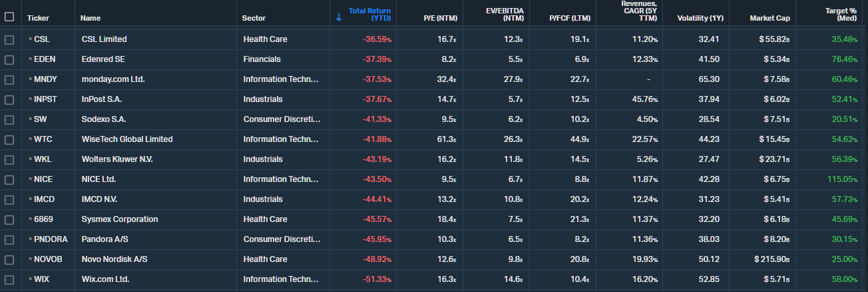
Task: Select the checkbox for monday.com Ltd.
Action: pyautogui.click(x=9, y=79)
